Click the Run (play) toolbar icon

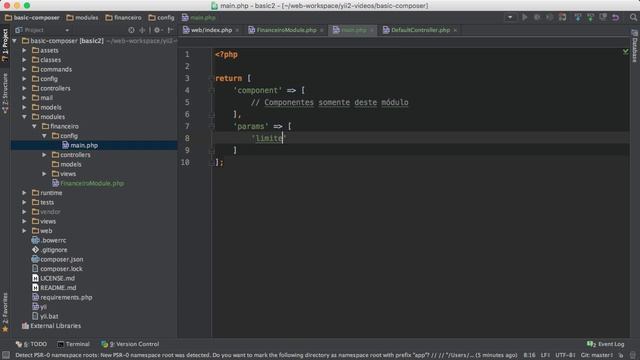tap(524, 17)
